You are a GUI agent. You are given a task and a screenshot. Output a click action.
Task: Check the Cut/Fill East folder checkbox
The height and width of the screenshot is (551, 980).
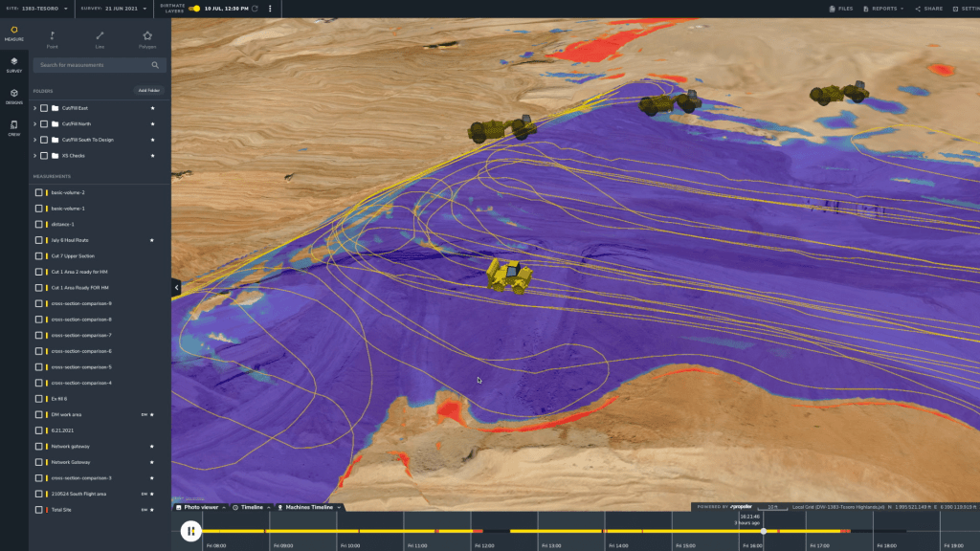pyautogui.click(x=44, y=108)
